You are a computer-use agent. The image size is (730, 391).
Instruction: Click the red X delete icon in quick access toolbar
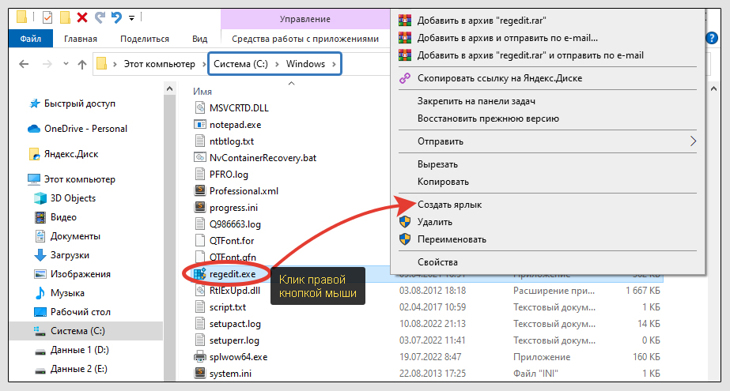82,18
